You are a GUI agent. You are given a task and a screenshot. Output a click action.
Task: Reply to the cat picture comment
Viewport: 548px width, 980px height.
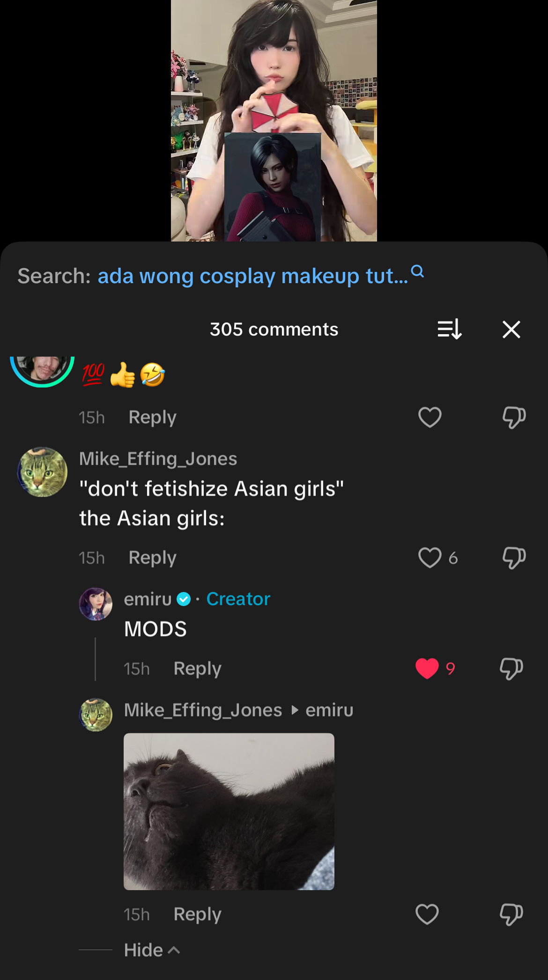click(x=197, y=914)
